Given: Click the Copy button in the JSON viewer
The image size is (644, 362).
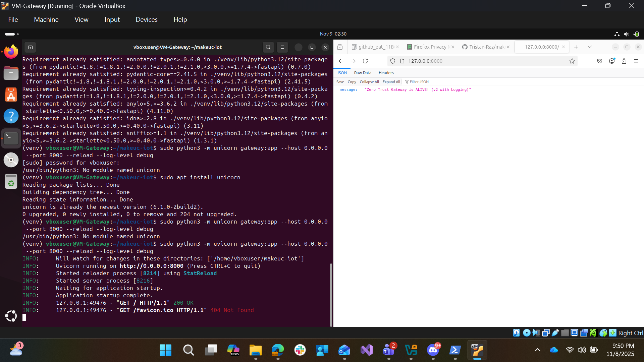Looking at the screenshot, I should pos(352,82).
